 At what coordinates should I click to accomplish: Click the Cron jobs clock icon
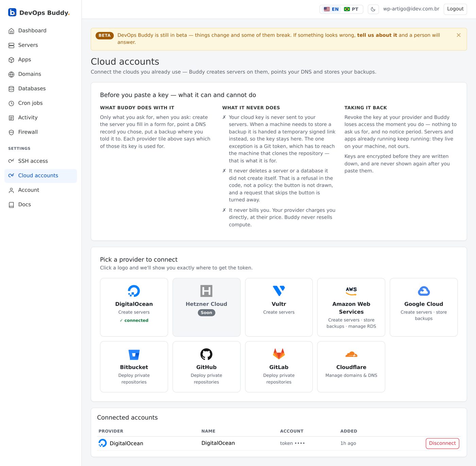[11, 103]
